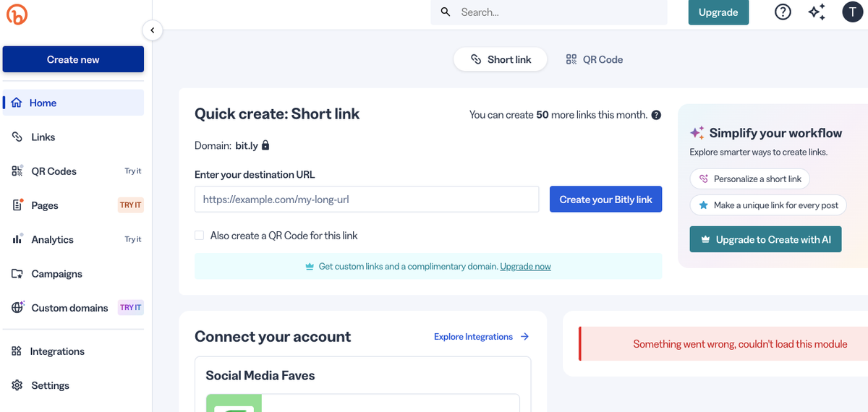This screenshot has width=868, height=412.
Task: Click the Connect your account heading
Action: coord(273,337)
